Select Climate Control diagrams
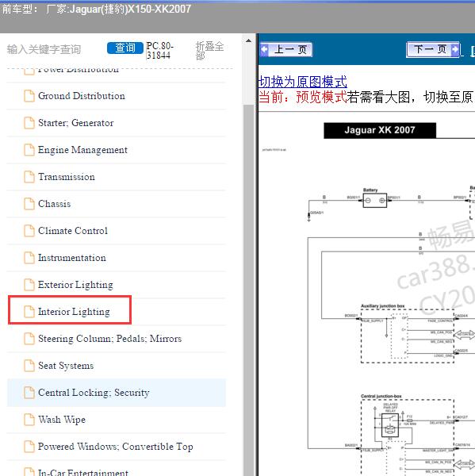Viewport: 475px width, 476px height. pos(73,231)
